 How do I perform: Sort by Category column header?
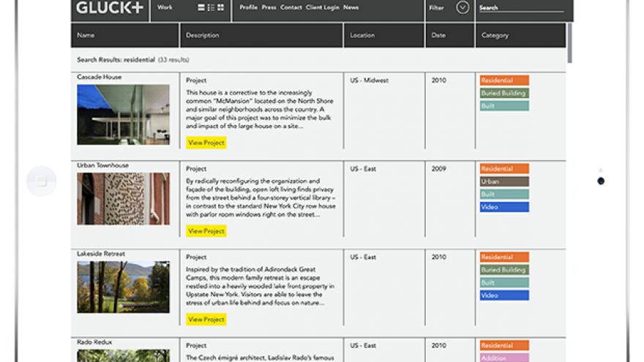point(520,35)
